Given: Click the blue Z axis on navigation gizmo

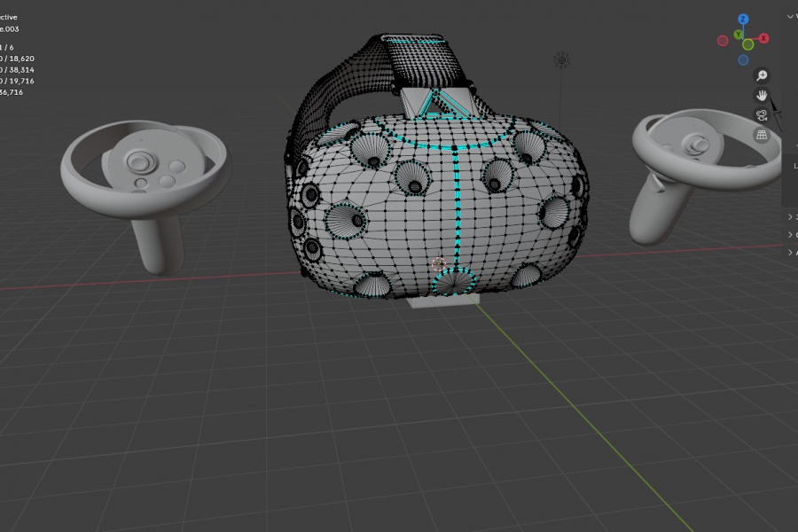Looking at the screenshot, I should coord(743,19).
